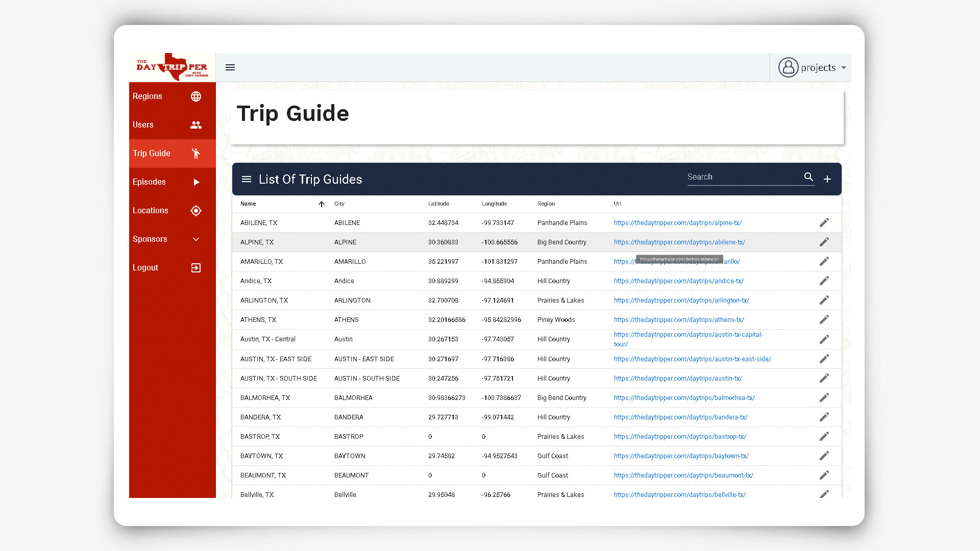The image size is (980, 551).
Task: Open the hamburger menu in top bar
Action: [x=230, y=67]
